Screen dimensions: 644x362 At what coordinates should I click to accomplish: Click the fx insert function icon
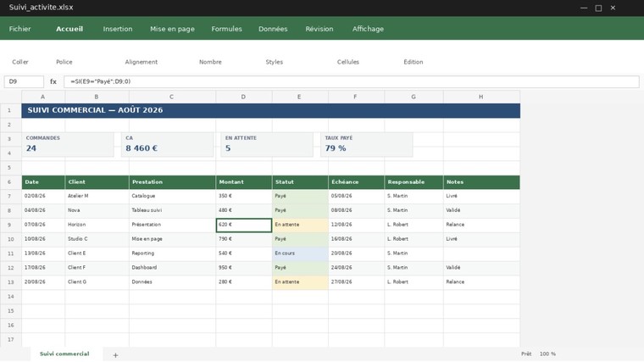point(53,81)
